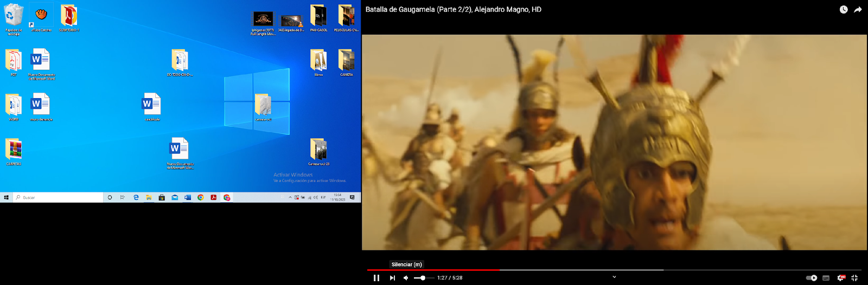Exit full screen mode in the player
Screen dimensions: 868x285
854,278
